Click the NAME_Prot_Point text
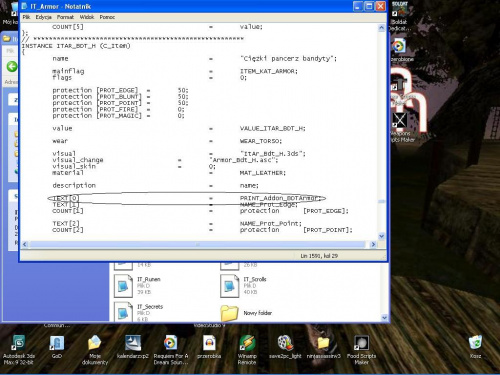Image resolution: width=500 pixels, height=375 pixels. pos(271,224)
